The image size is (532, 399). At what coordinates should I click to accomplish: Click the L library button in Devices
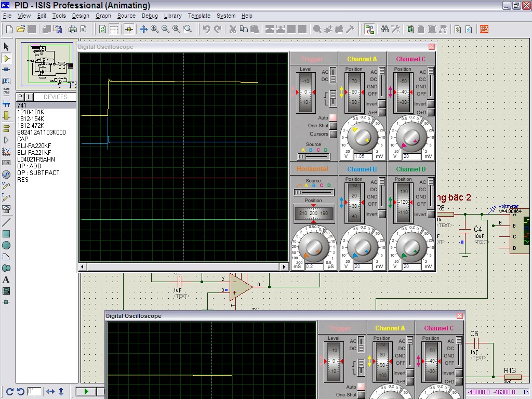tap(29, 97)
